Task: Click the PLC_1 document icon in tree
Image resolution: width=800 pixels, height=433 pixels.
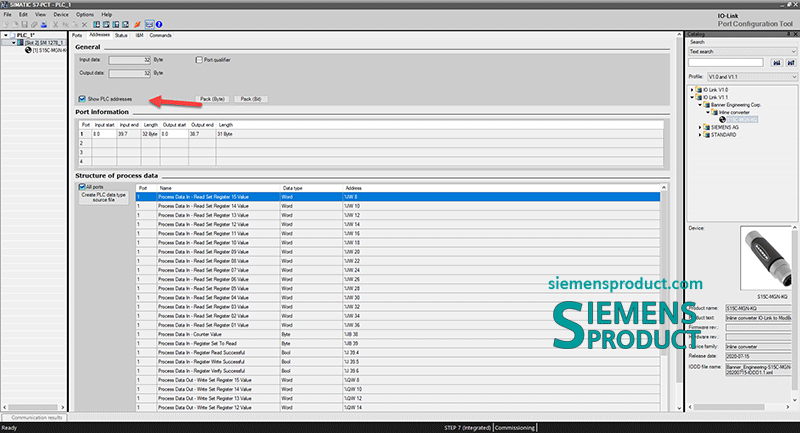Action: coord(13,35)
